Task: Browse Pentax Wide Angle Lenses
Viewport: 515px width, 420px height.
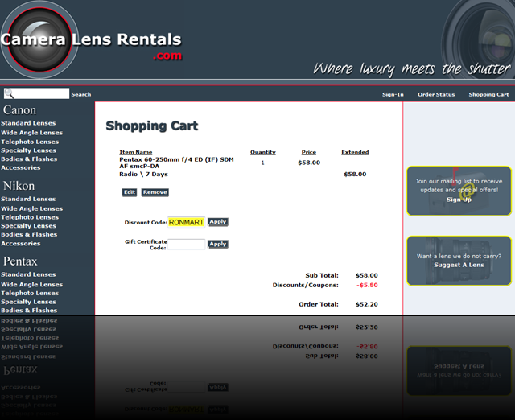Action: click(32, 284)
